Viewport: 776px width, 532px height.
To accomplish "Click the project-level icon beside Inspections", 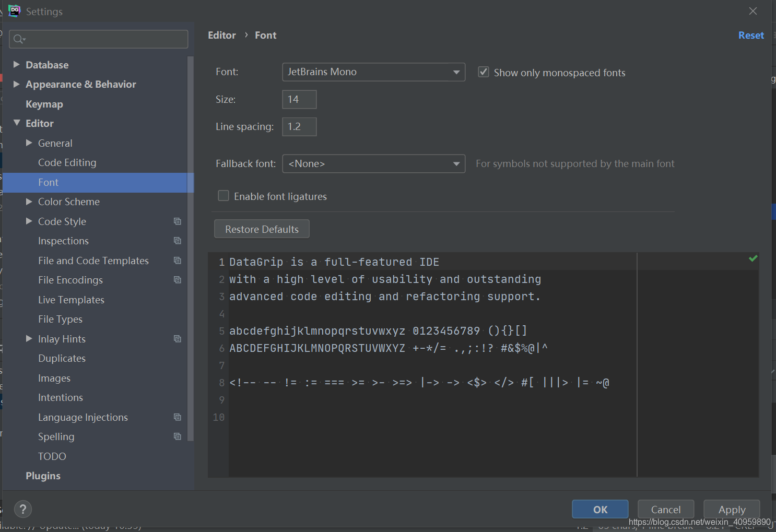I will pos(178,241).
